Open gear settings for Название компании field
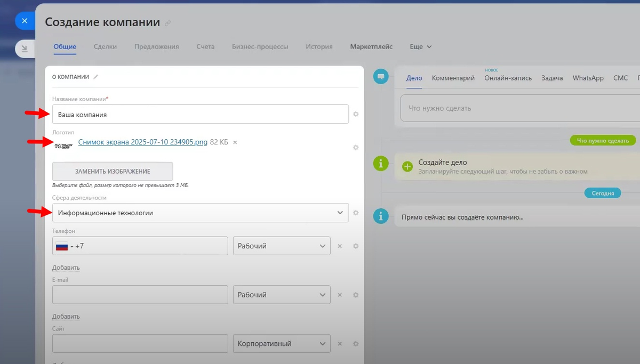This screenshot has height=364, width=640. (356, 114)
